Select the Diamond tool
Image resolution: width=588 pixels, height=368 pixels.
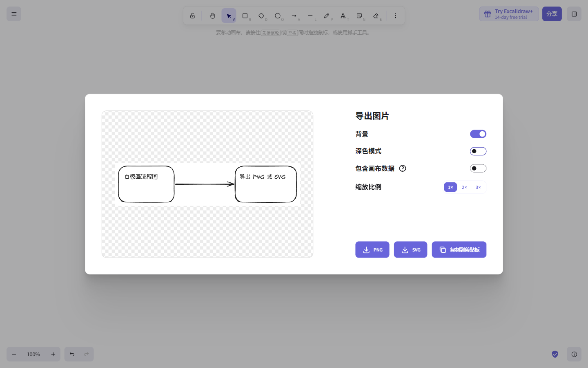pos(261,16)
